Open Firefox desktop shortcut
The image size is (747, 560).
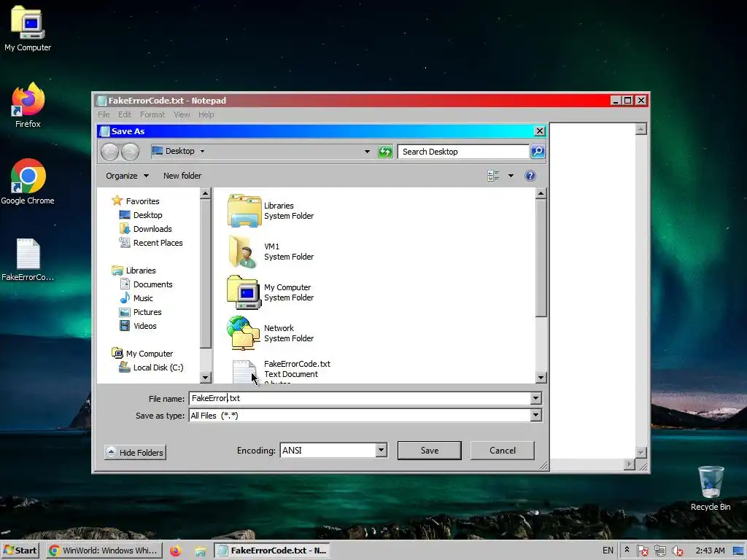28,99
